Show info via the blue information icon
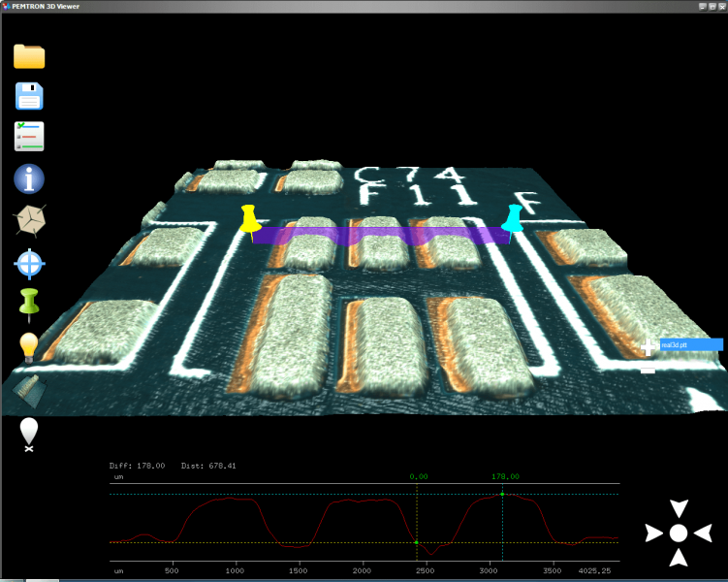Screen dimensions: 728x582 (29, 178)
